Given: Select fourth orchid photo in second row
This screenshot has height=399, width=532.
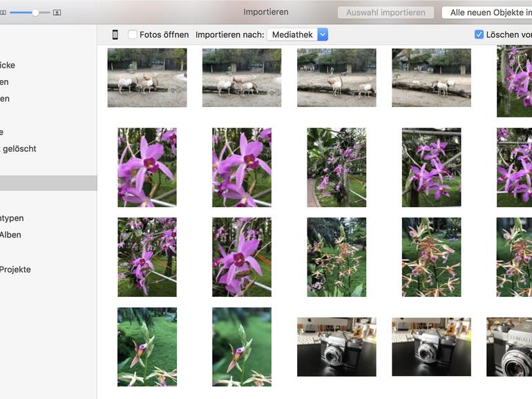Looking at the screenshot, I should [x=432, y=168].
